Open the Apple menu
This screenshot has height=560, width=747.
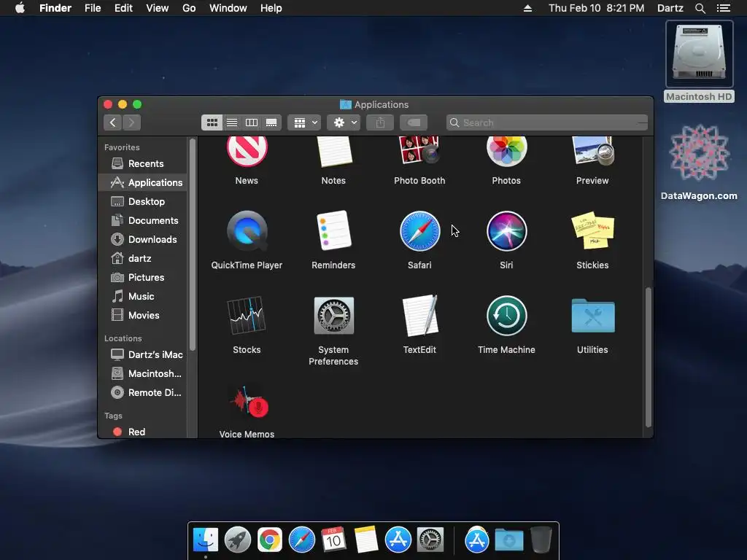[x=20, y=8]
